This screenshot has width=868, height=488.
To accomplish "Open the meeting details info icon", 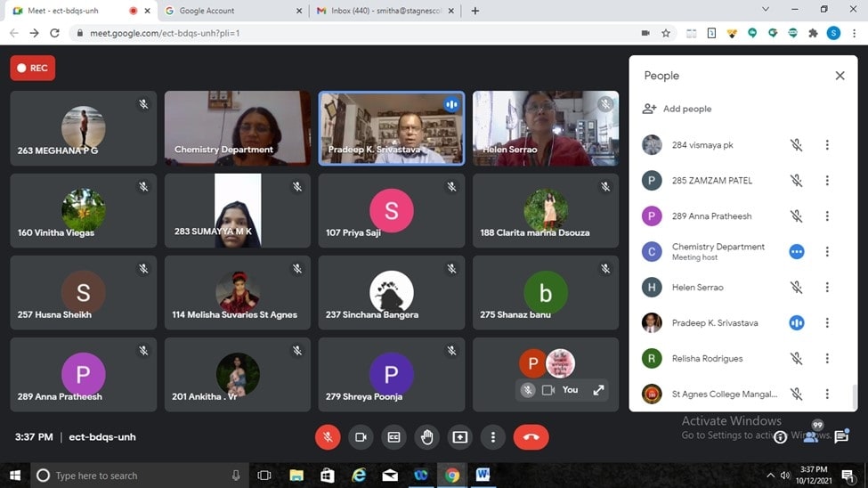I will (x=780, y=436).
